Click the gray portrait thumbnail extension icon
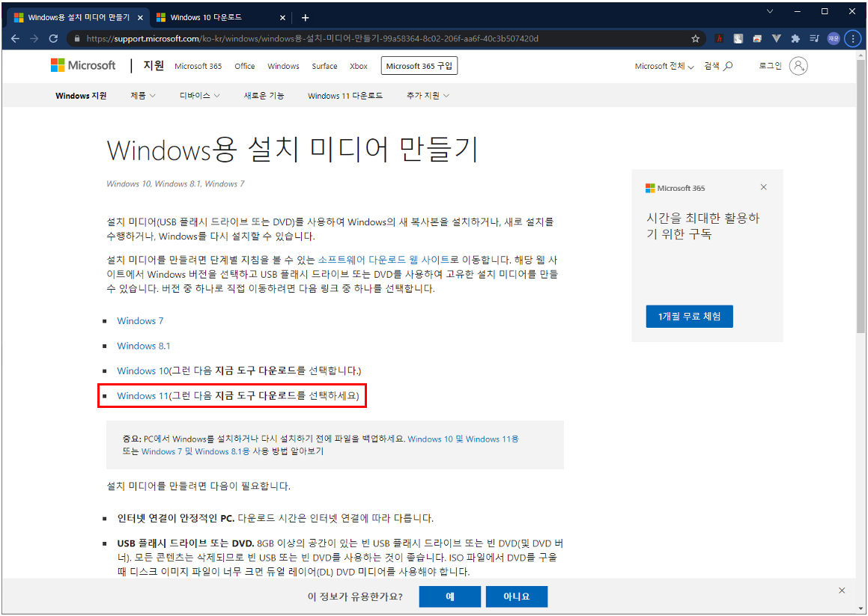The height and width of the screenshot is (616, 868). tap(738, 39)
